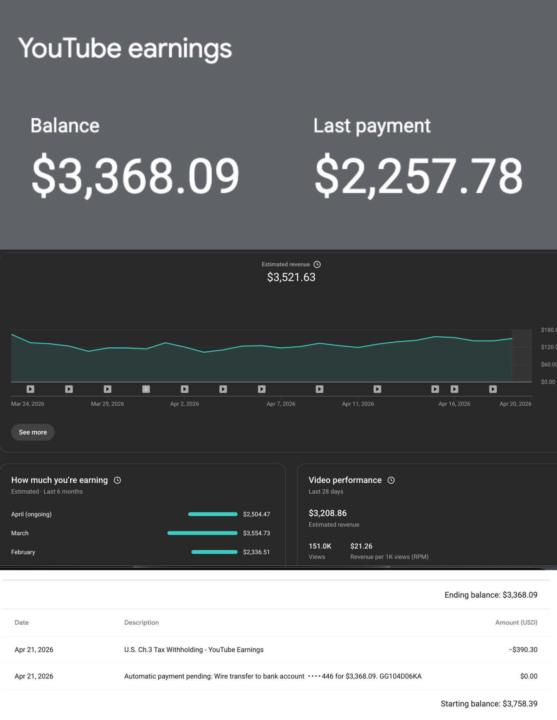
Task: Click the Date column header
Action: pos(21,622)
